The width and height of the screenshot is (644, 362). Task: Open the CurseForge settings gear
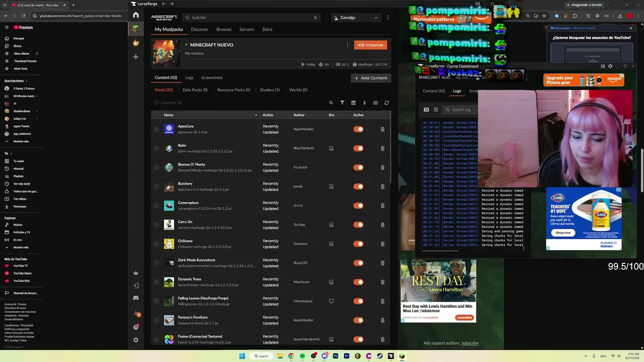[136, 340]
